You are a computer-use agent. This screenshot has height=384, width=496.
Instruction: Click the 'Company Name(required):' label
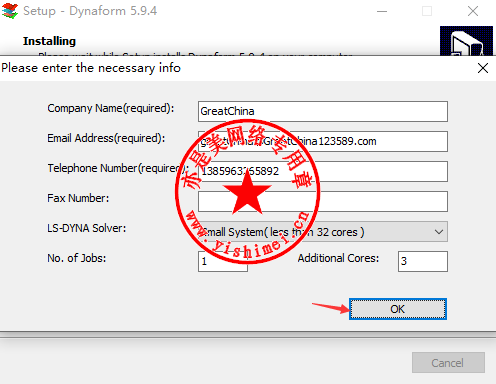[111, 108]
